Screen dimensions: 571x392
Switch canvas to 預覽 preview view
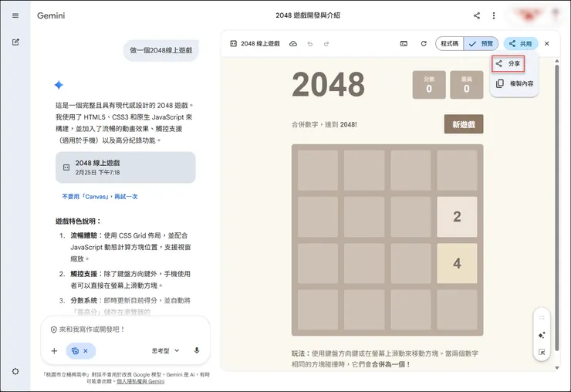tap(481, 44)
